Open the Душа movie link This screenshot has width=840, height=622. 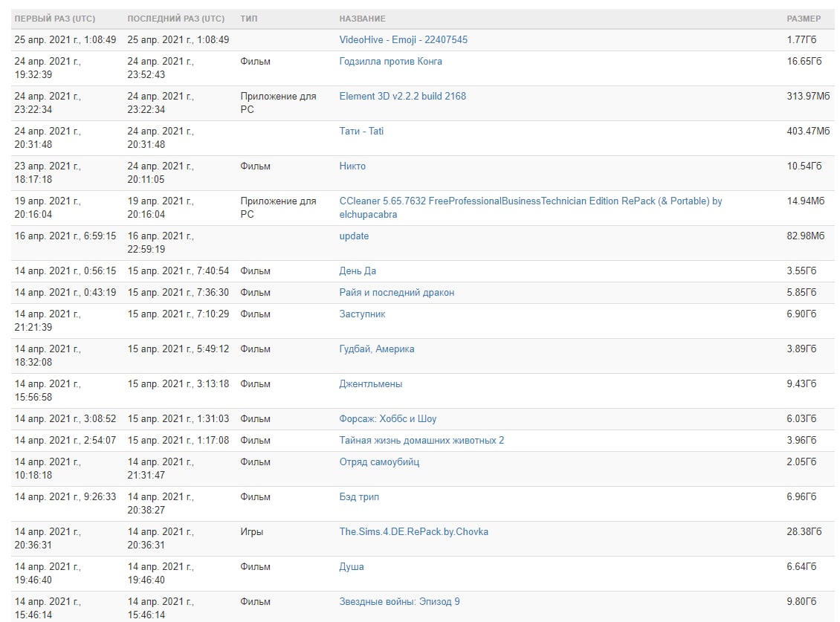pyautogui.click(x=352, y=567)
